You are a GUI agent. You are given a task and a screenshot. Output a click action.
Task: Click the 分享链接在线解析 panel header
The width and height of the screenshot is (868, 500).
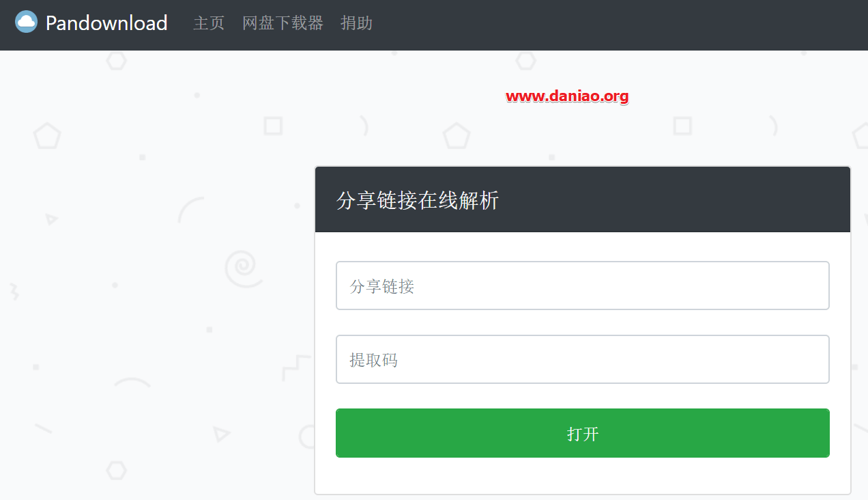click(x=583, y=199)
